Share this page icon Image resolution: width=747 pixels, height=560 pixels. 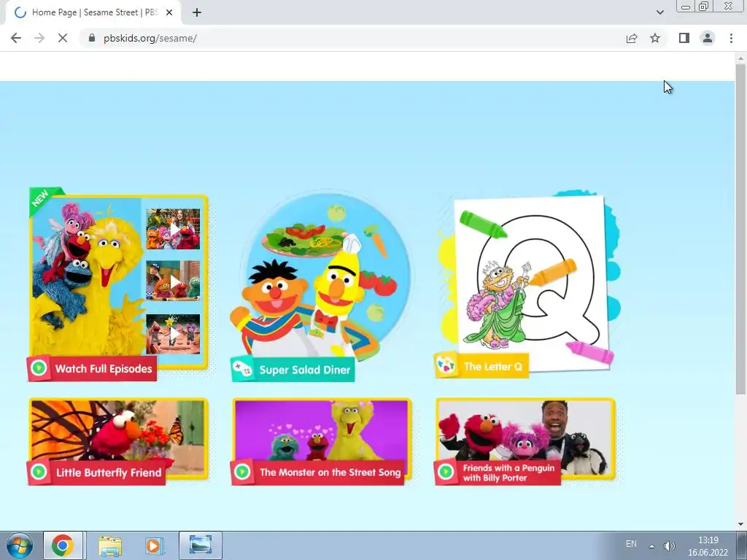click(x=632, y=38)
